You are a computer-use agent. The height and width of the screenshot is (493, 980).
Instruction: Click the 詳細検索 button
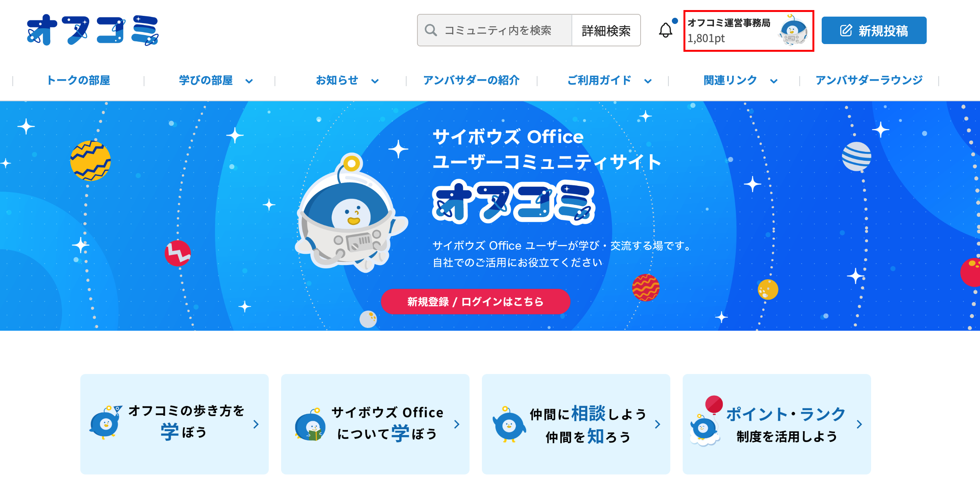[x=606, y=30]
